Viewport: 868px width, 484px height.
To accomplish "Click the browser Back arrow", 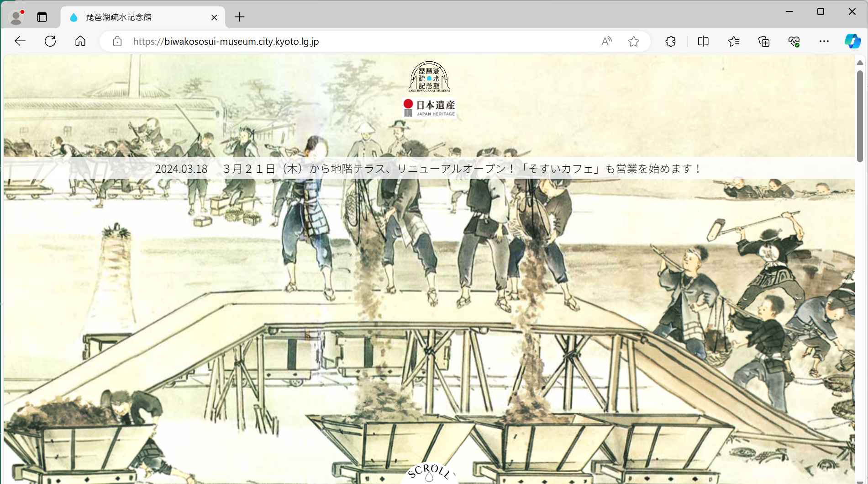I will (x=20, y=41).
